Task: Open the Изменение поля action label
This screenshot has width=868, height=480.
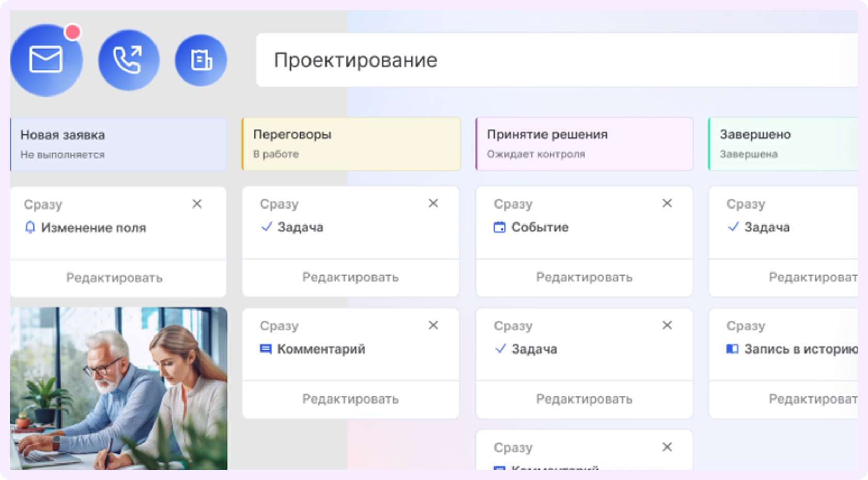Action: click(94, 228)
